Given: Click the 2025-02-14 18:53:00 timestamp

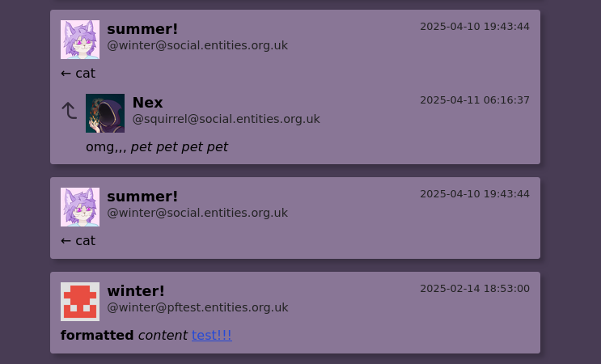Looking at the screenshot, I should tap(475, 289).
